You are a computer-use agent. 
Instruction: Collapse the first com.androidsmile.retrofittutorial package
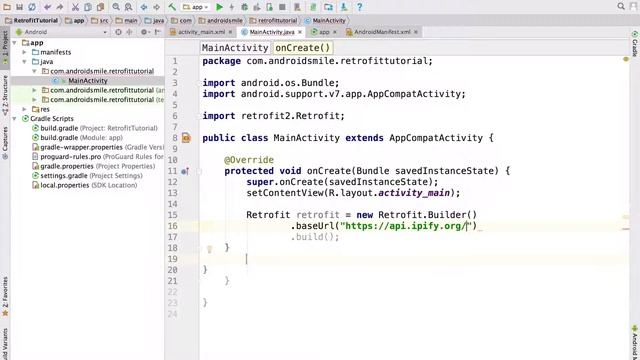coord(34,71)
